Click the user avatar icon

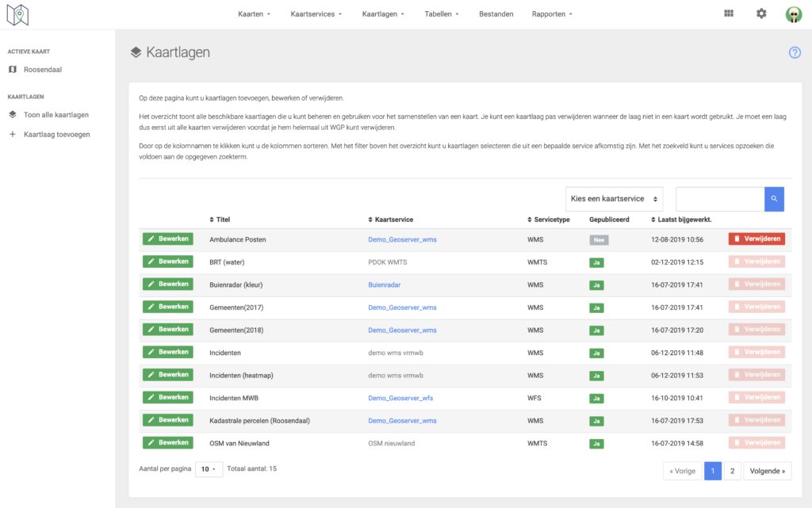[793, 14]
